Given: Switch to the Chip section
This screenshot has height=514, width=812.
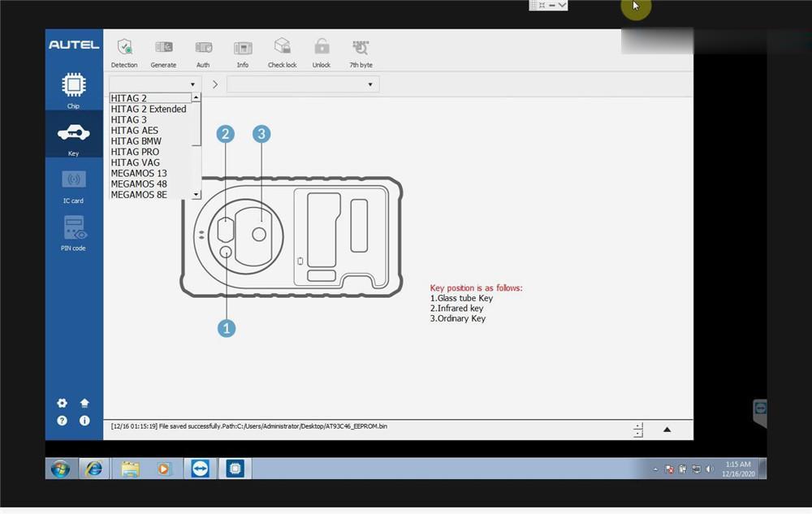Looking at the screenshot, I should pos(74,90).
